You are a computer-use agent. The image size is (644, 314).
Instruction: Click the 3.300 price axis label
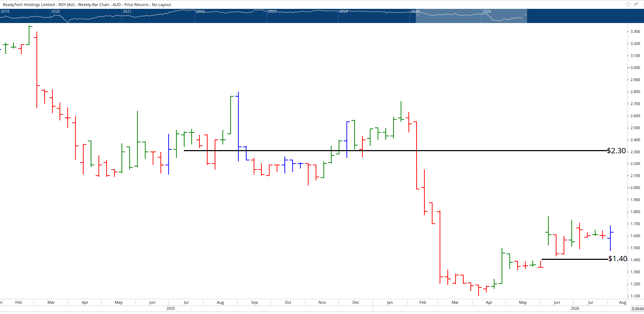[635, 32]
